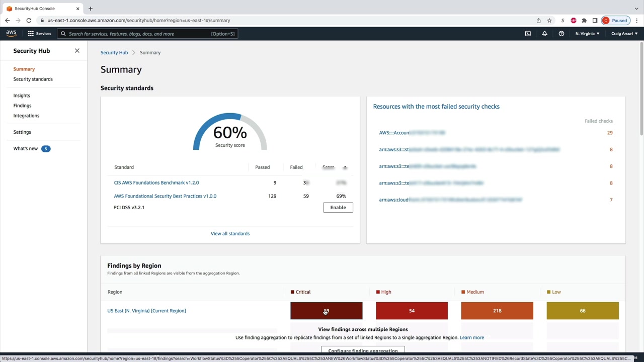Image resolution: width=644 pixels, height=362 pixels.
Task: Click the failed checks count 29
Action: (x=610, y=133)
